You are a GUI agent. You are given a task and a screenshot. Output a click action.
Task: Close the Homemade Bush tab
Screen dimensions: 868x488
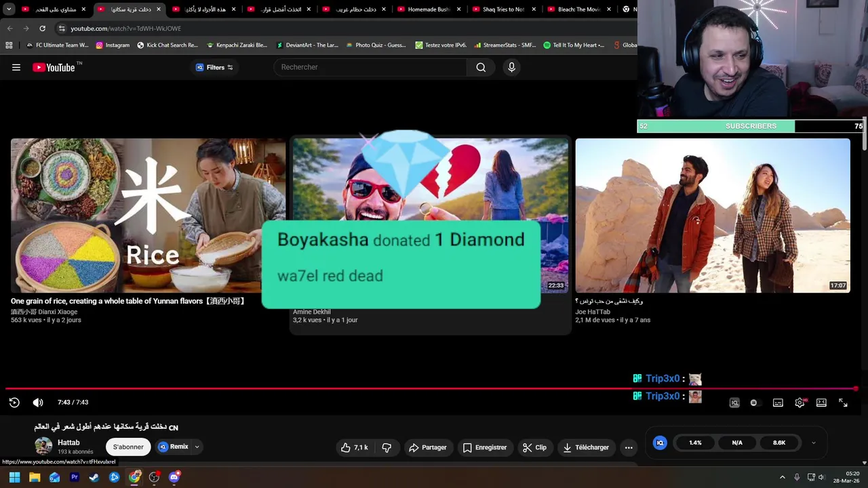point(458,9)
